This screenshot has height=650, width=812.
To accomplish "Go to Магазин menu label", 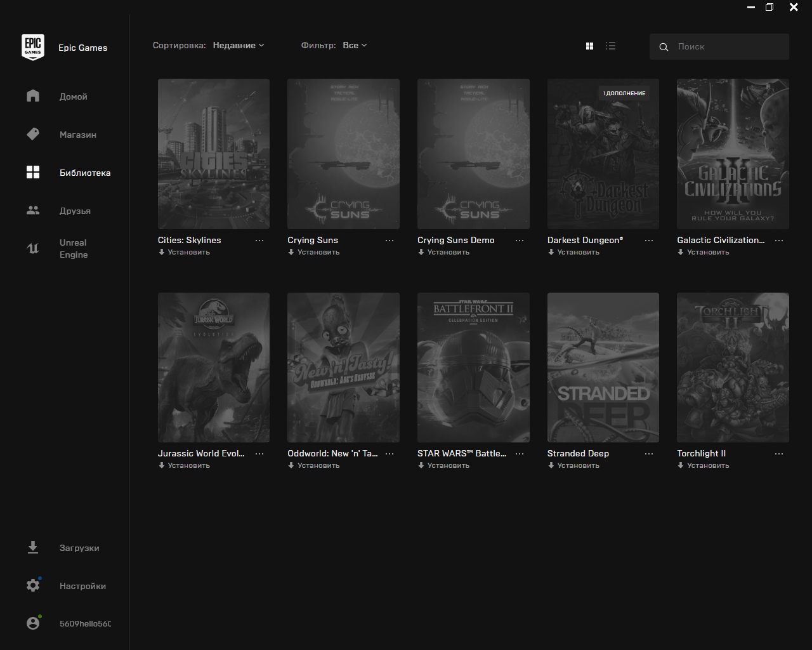I will pyautogui.click(x=78, y=135).
